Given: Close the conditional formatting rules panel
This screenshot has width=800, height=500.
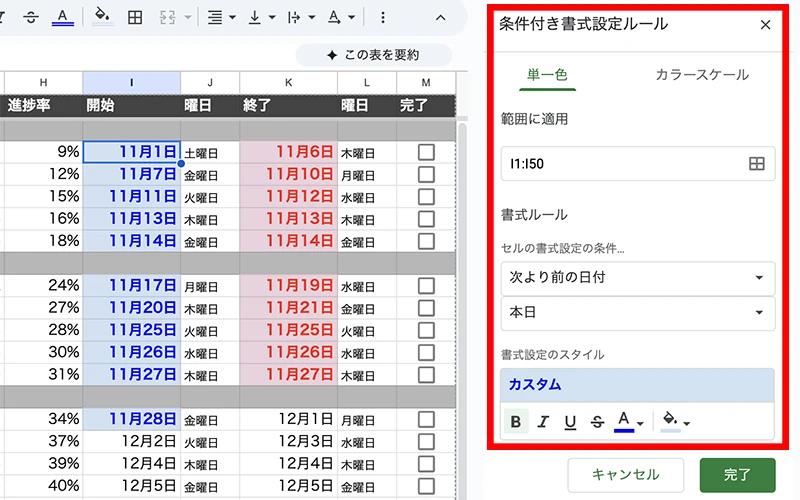Looking at the screenshot, I should click(x=765, y=25).
